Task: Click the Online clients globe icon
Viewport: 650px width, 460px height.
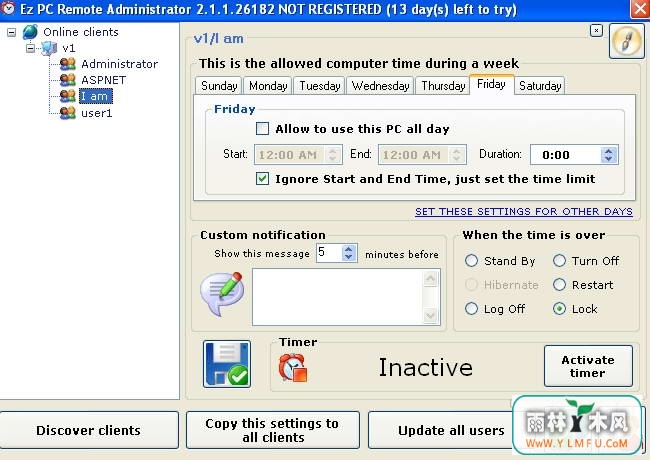Action: tap(30, 32)
